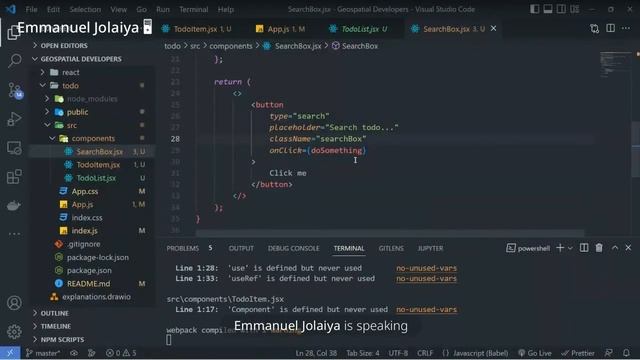
Task: Click the minimap code preview
Action: (x=615, y=64)
